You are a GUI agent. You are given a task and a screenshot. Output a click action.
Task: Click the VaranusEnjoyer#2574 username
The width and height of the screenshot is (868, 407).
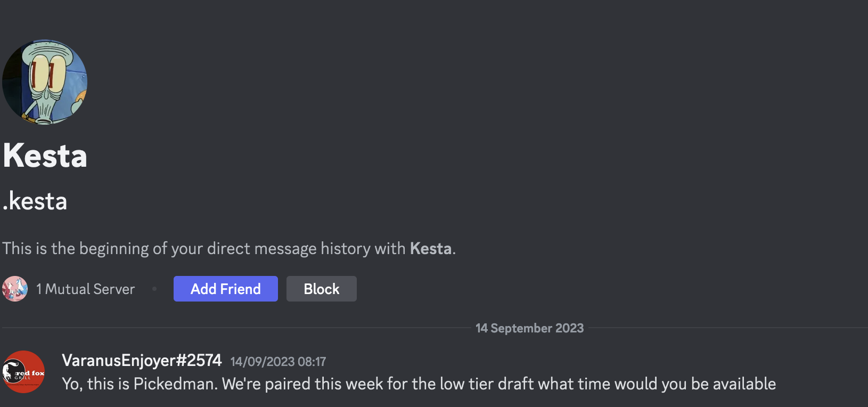point(142,361)
